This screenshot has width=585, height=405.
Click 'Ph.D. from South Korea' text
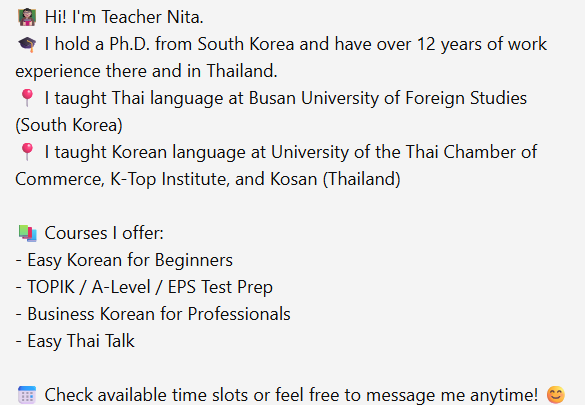coord(201,44)
